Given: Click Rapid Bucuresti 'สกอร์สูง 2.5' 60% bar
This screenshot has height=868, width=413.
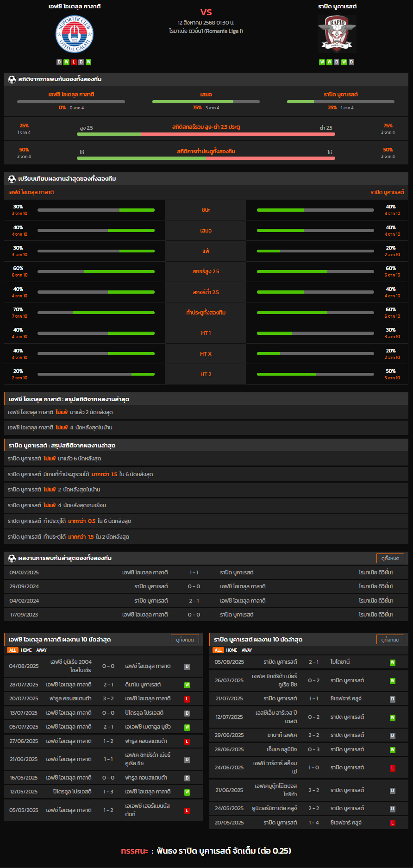Looking at the screenshot, I should point(315,272).
